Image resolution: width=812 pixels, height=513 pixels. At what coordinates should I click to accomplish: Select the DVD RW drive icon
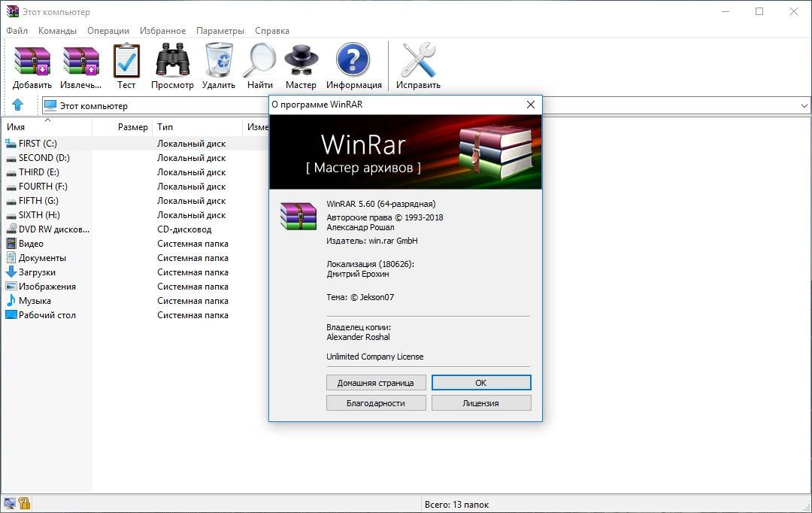[11, 229]
